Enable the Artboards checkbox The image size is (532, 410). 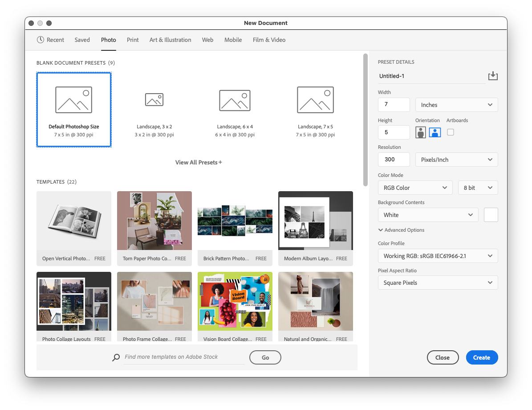(450, 132)
